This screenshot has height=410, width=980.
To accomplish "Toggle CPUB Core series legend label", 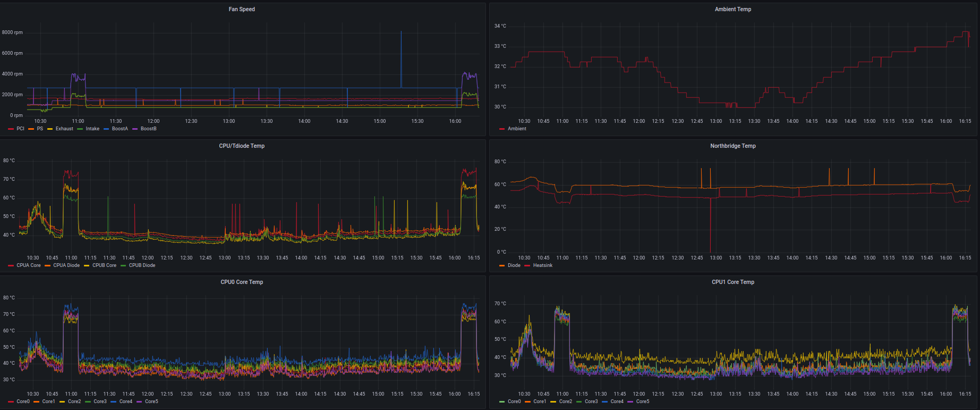I will pyautogui.click(x=104, y=265).
